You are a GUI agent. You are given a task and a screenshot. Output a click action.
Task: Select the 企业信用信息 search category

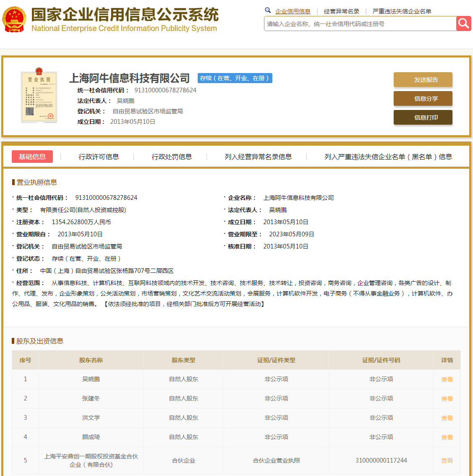(x=293, y=11)
